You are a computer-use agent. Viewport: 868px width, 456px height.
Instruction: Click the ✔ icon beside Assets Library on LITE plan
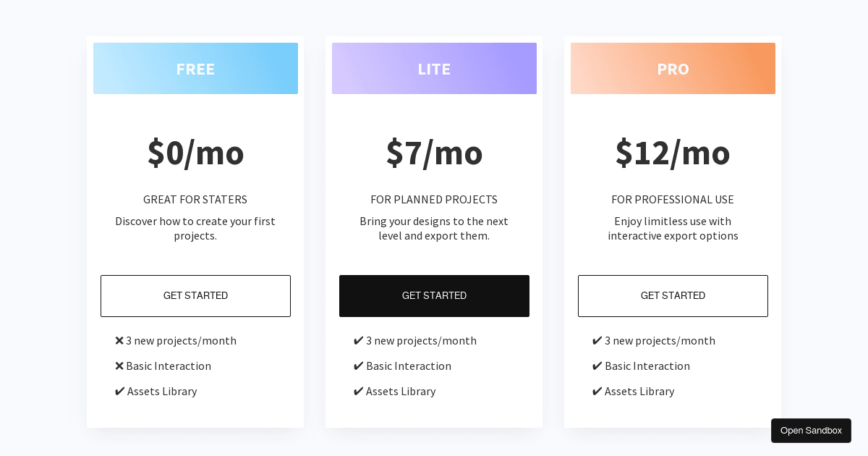(359, 391)
